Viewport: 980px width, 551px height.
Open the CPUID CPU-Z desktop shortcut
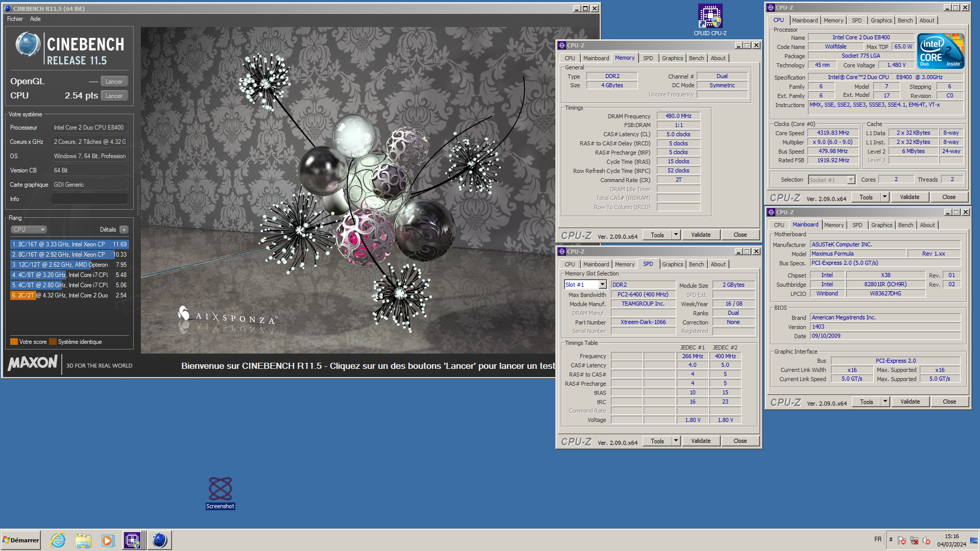[x=709, y=20]
